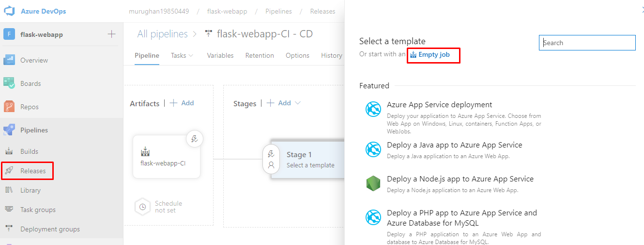Viewport: 644px width, 245px height.
Task: Click the Deployment groups icon
Action: (x=9, y=229)
